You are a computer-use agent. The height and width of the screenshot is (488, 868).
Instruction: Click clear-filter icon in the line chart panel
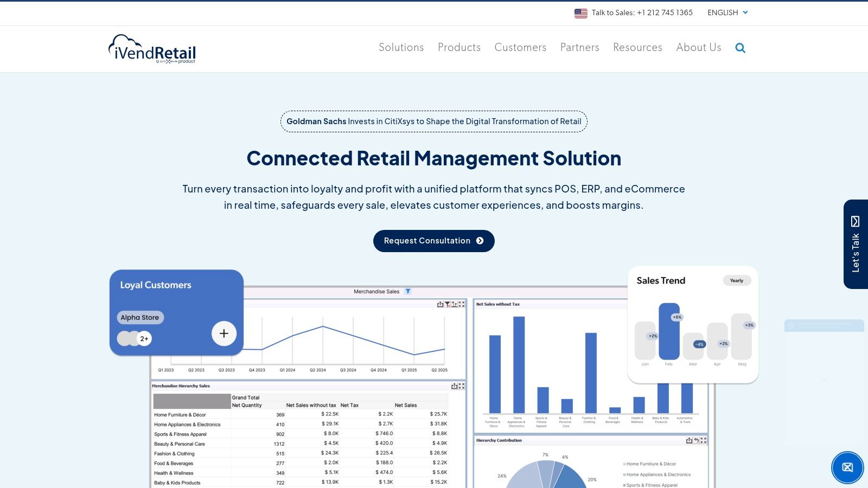pos(448,304)
